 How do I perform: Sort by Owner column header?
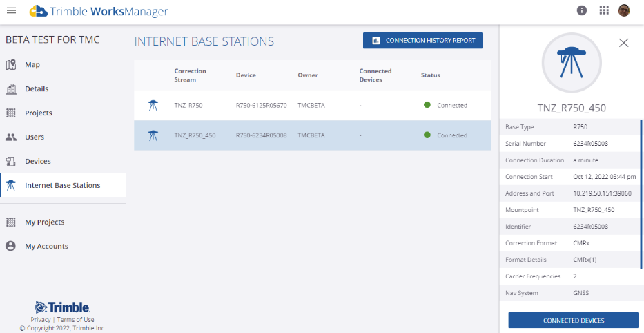coord(308,75)
